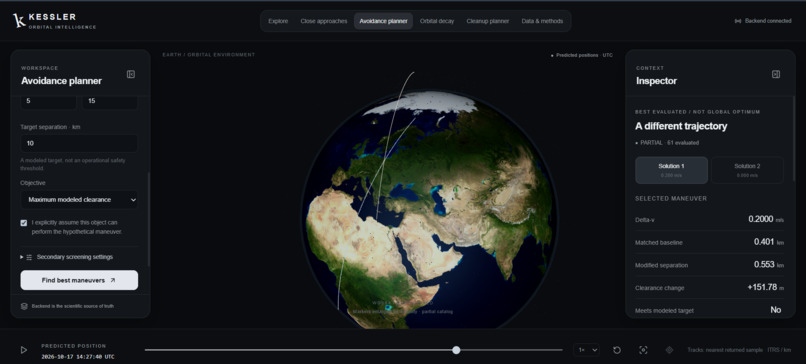This screenshot has height=364, width=806.
Task: Click the focus/recenter view icon
Action: pos(643,350)
